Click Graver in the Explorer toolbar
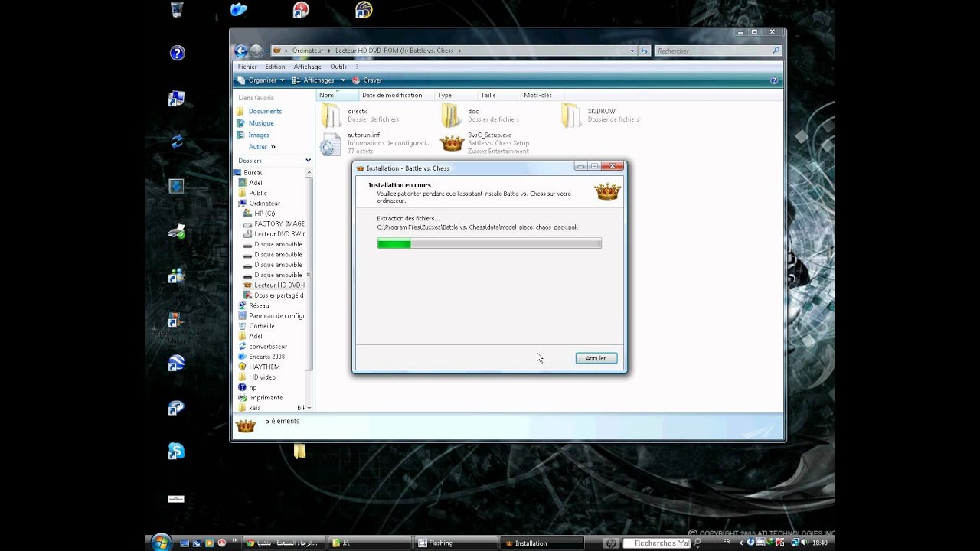This screenshot has width=980, height=551. [x=367, y=80]
